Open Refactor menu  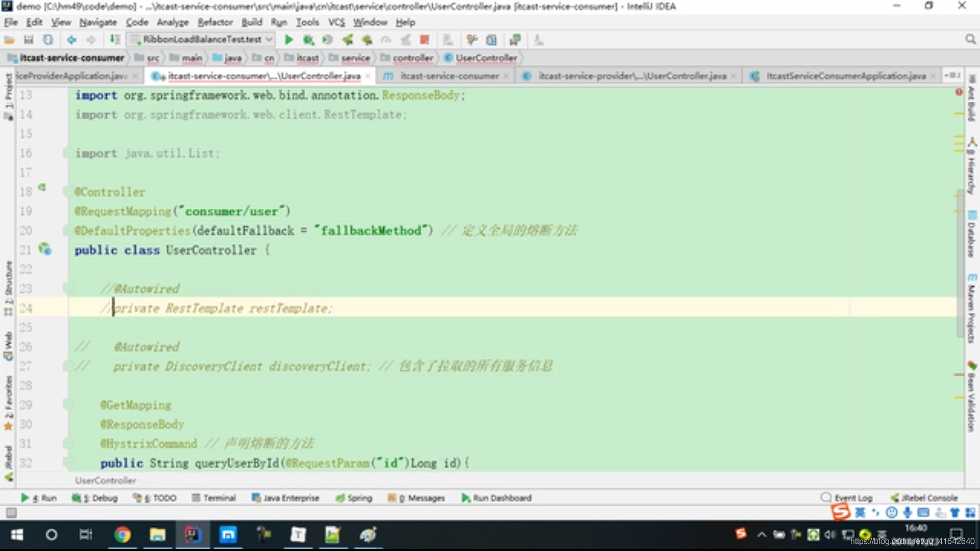(215, 22)
